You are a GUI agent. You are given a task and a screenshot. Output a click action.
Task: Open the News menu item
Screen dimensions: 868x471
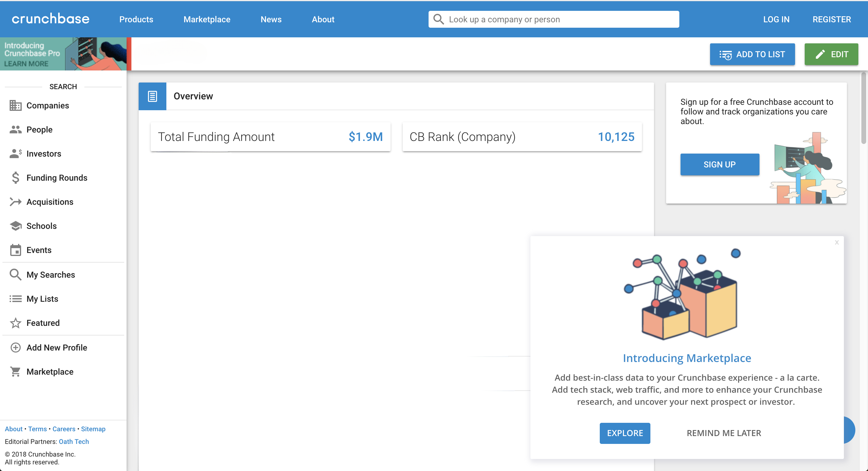point(271,19)
